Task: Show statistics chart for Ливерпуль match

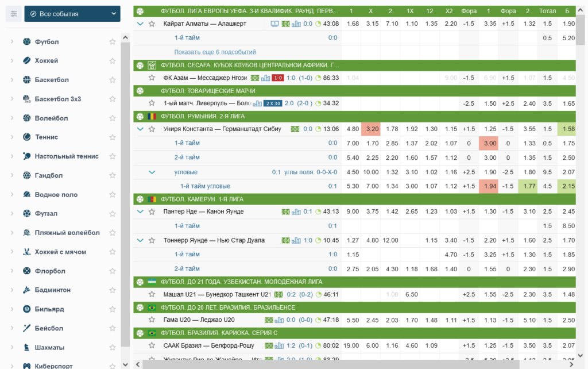Action: [257, 103]
